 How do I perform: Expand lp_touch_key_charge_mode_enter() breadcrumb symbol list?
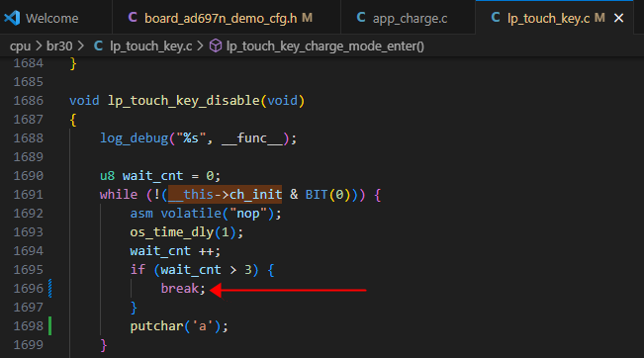tap(324, 45)
